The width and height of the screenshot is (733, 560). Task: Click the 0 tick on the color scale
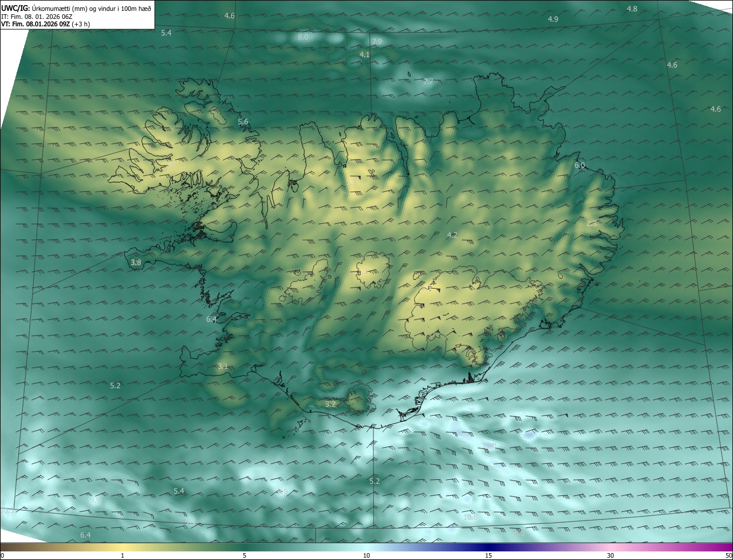coord(2,555)
